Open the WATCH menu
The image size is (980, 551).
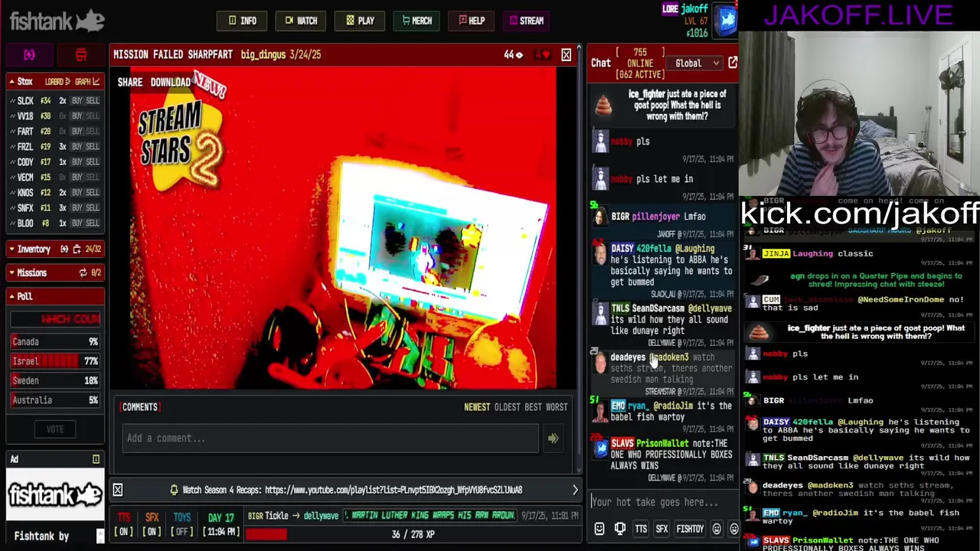click(x=301, y=21)
